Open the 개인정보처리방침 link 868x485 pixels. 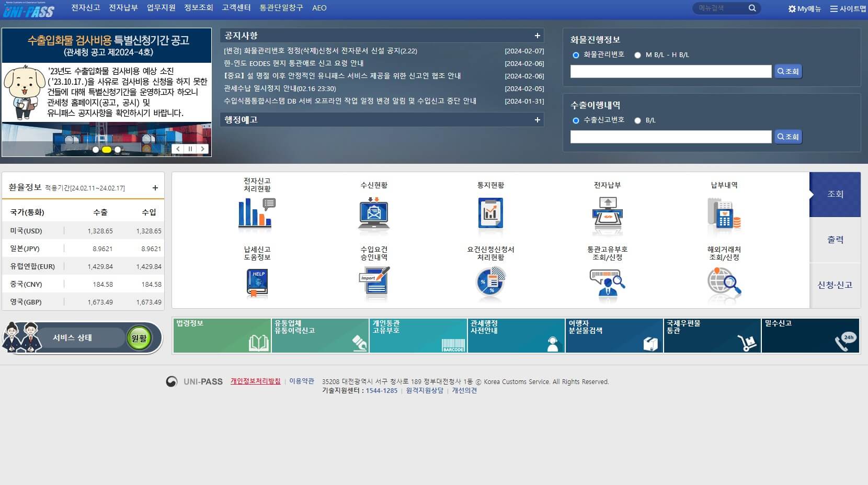(x=255, y=381)
